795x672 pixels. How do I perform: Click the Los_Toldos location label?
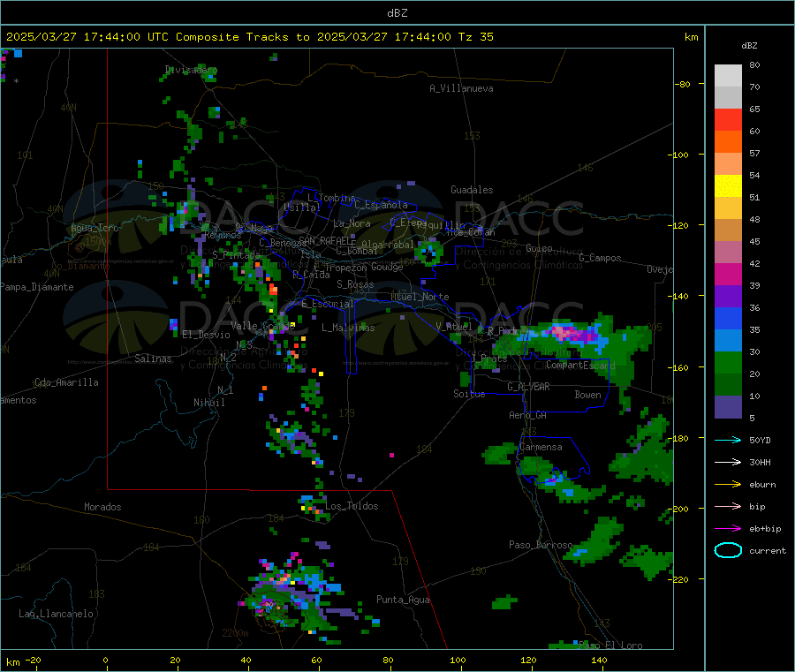coord(352,506)
